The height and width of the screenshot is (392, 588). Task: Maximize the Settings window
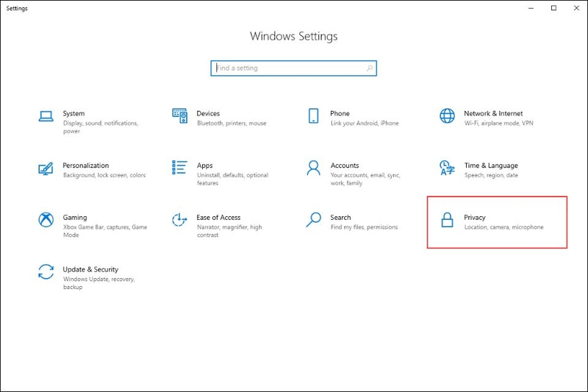[x=553, y=8]
